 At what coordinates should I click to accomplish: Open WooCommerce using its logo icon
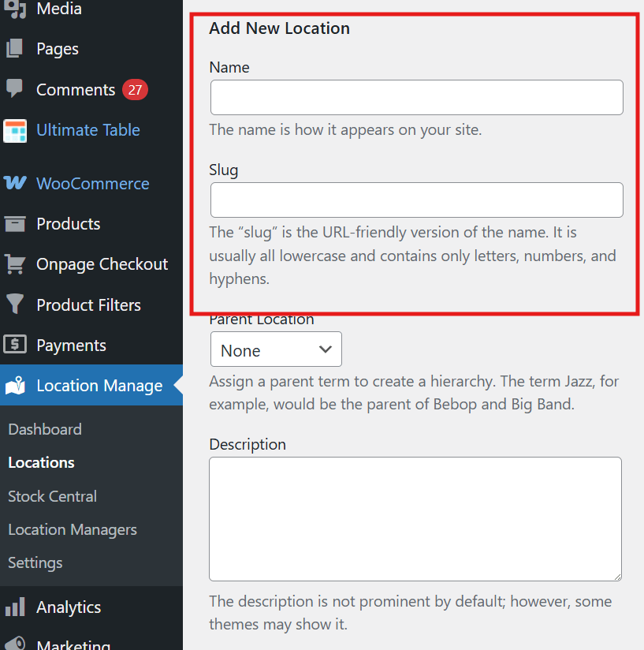tap(17, 183)
